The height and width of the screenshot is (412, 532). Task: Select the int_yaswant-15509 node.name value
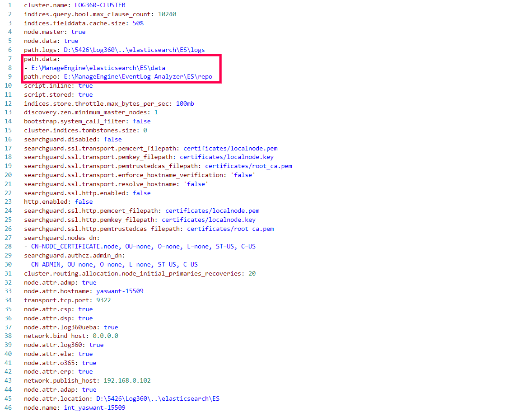[x=94, y=407]
